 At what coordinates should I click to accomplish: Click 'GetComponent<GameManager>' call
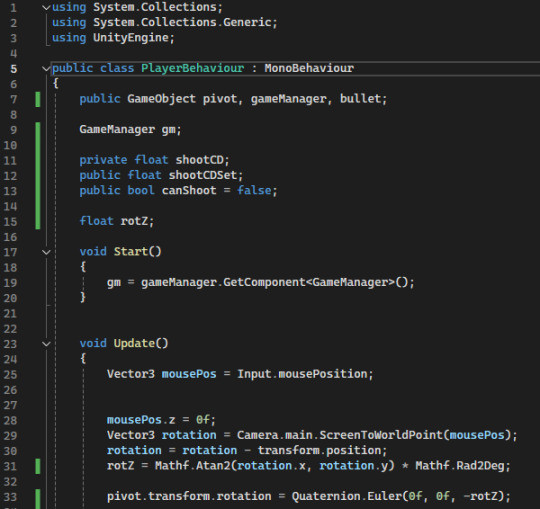[x=309, y=282]
